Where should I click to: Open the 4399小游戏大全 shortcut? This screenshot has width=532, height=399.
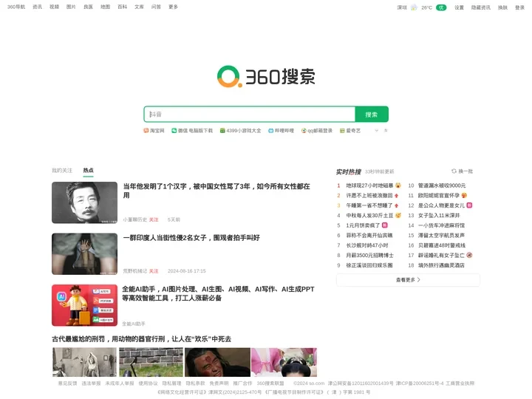[x=241, y=131]
